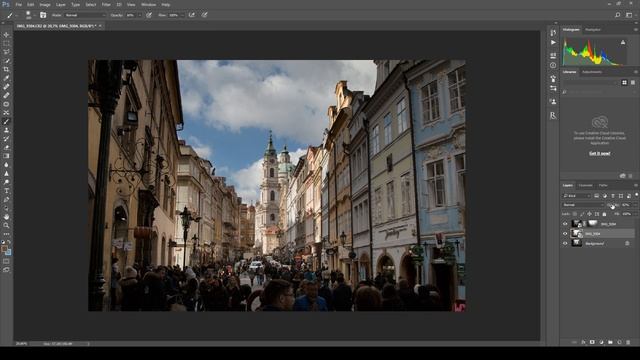Select the Zoom tool
640x360 pixels.
pos(6,225)
